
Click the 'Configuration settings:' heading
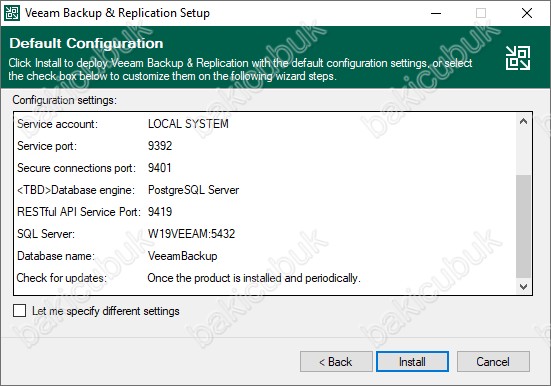65,100
